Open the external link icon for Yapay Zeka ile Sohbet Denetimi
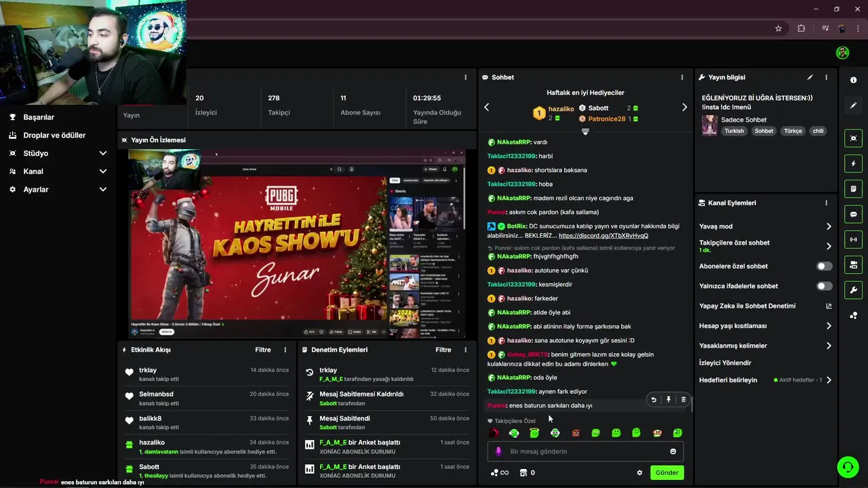Screen dimensions: 868x488 click(829, 306)
